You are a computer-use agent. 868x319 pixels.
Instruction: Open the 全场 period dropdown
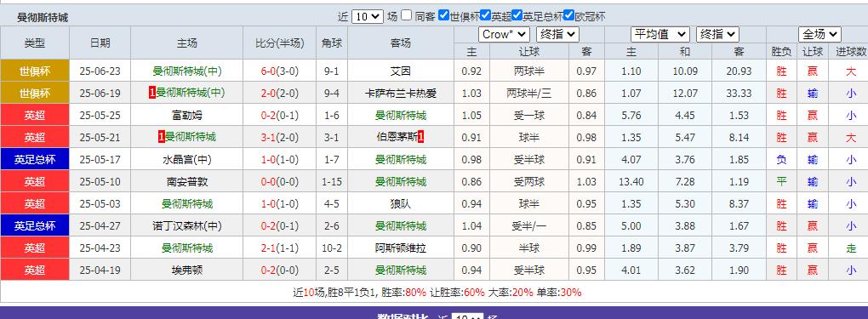819,34
